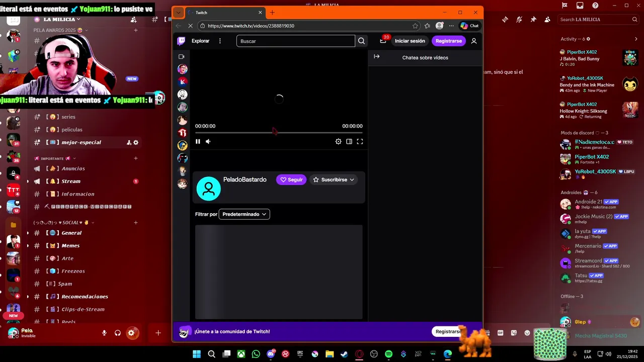Open Discord pinned messages
The height and width of the screenshot is (362, 644).
pyautogui.click(x=533, y=20)
